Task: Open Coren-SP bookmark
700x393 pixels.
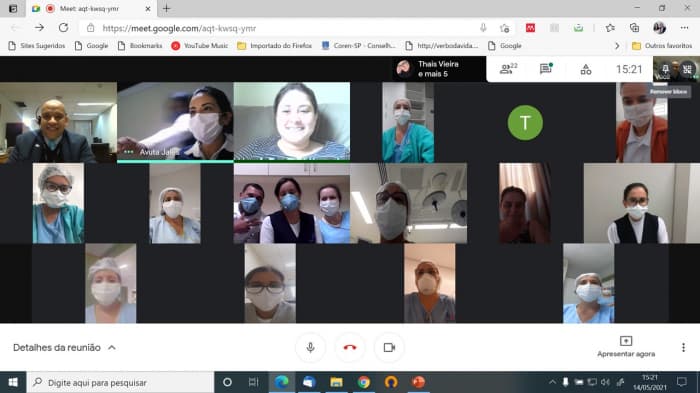Action: pyautogui.click(x=358, y=46)
